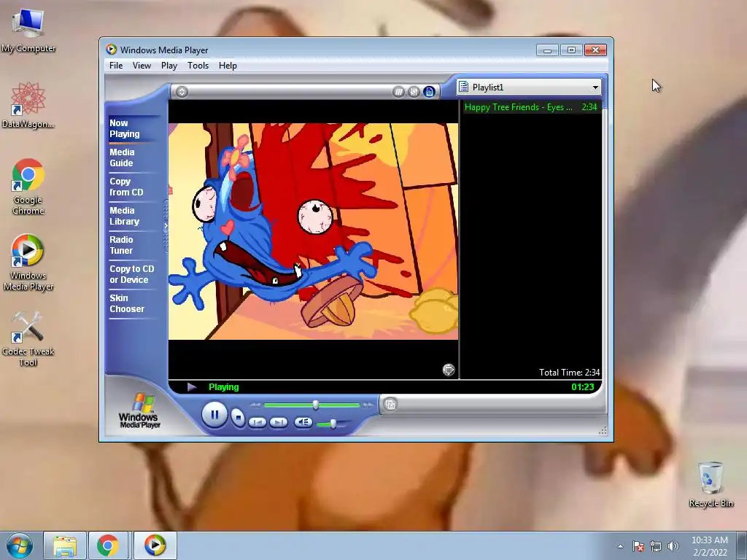Open the Tools menu
Screen dimensions: 747x560
point(198,66)
